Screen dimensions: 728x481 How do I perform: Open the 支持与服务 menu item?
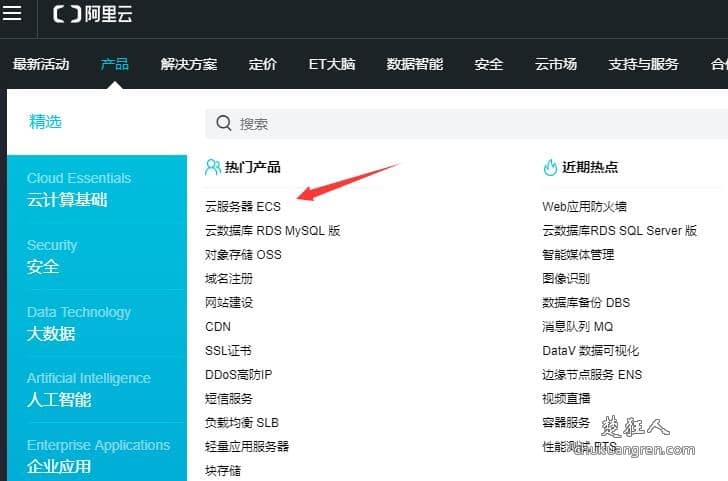(644, 64)
